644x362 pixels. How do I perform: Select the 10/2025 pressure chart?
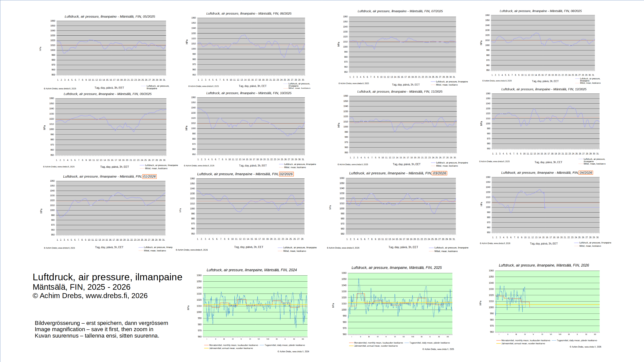coord(251,126)
